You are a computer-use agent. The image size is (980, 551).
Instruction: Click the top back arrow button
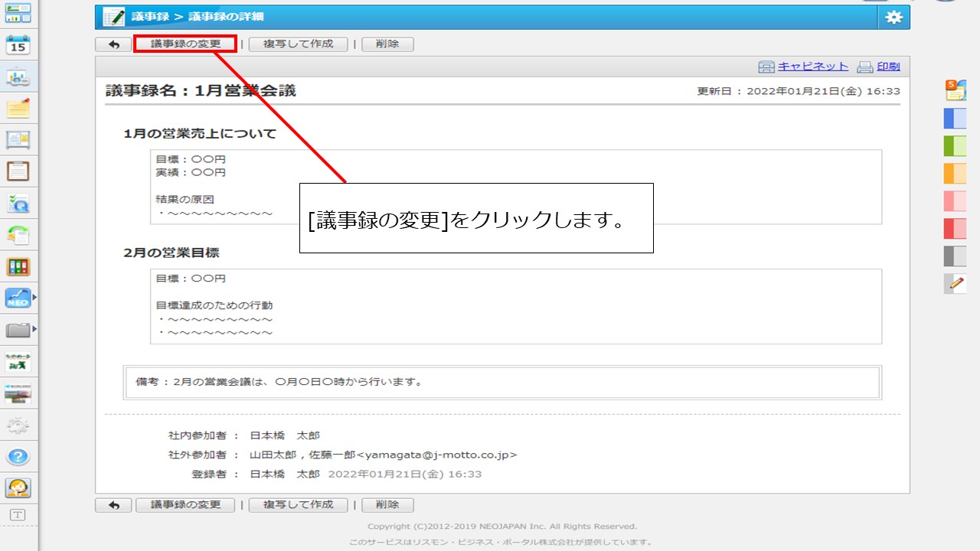113,44
